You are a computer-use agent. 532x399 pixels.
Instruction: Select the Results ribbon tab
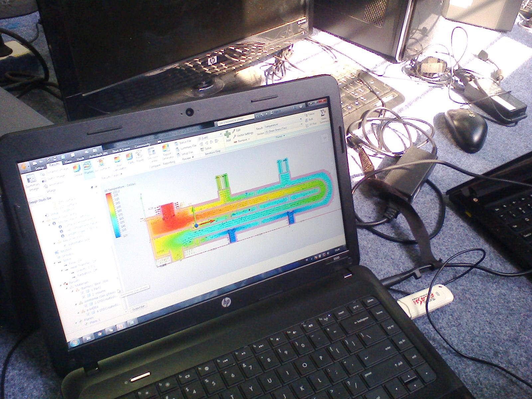click(54, 165)
